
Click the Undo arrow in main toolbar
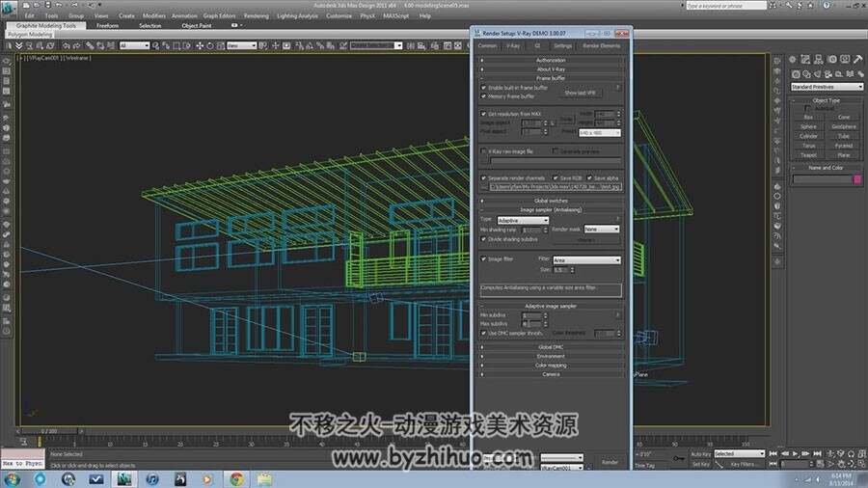pos(67,46)
